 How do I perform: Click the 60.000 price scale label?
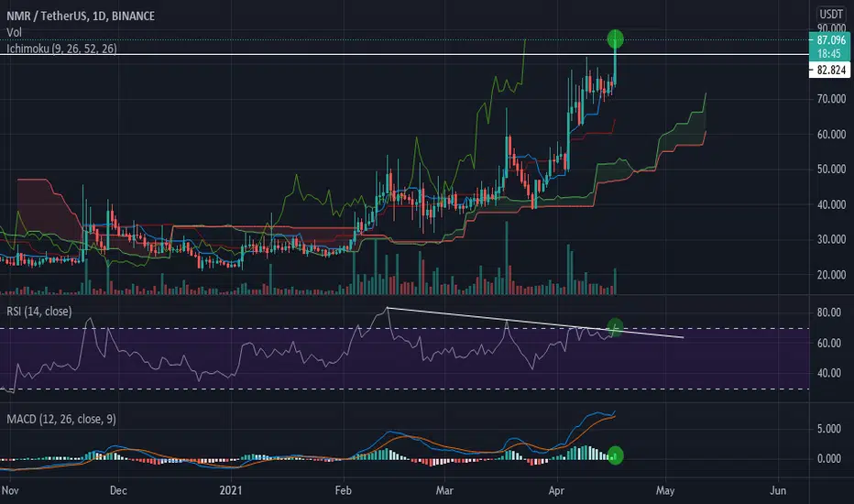point(831,134)
